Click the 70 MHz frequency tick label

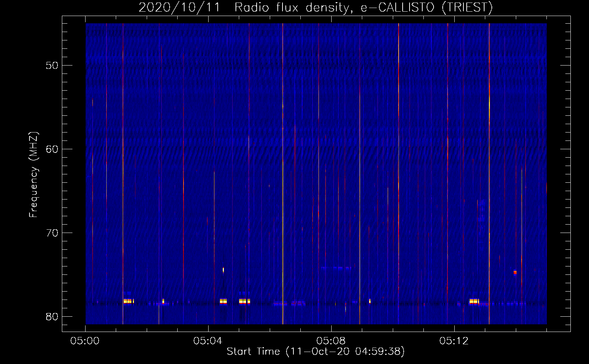point(52,233)
